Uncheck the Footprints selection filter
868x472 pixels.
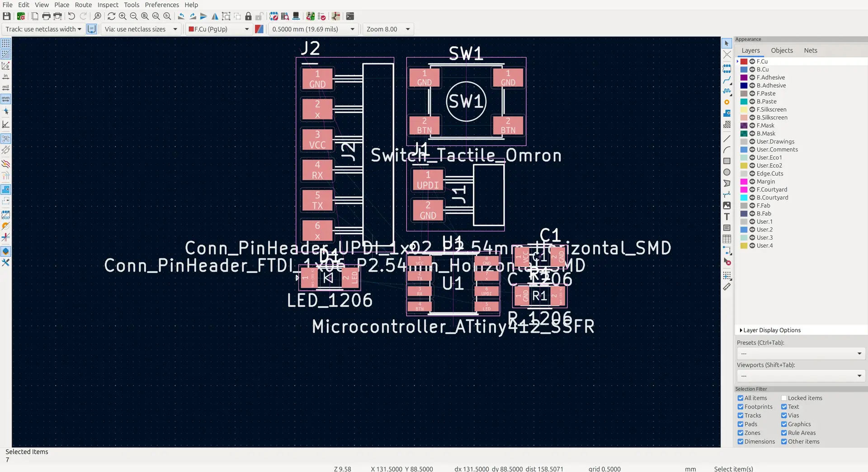(741, 407)
